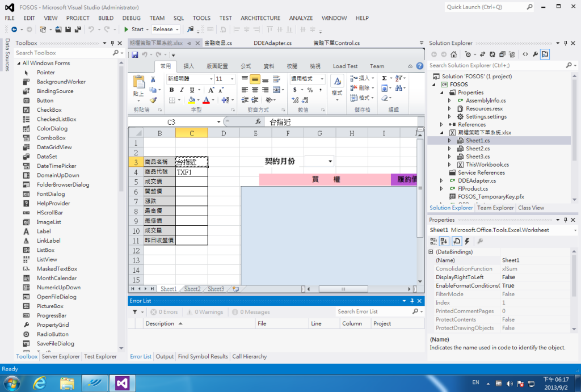This screenshot has height=392, width=581.
Task: Click the percent style icon
Action: pyautogui.click(x=310, y=90)
